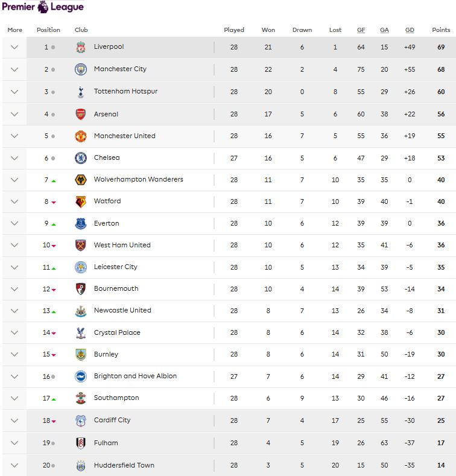Open the GD column header abbreviation
The image size is (456, 476).
410,30
